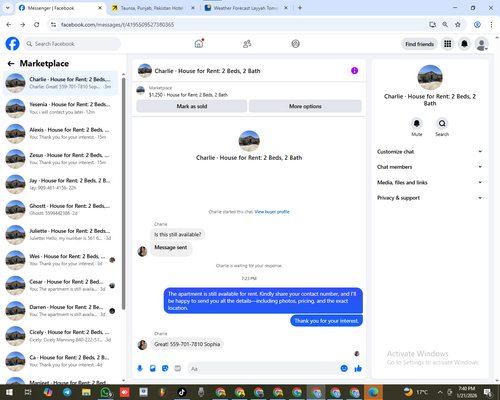500x400 pixels.
Task: Choose a sticker in message composer
Action: click(165, 368)
